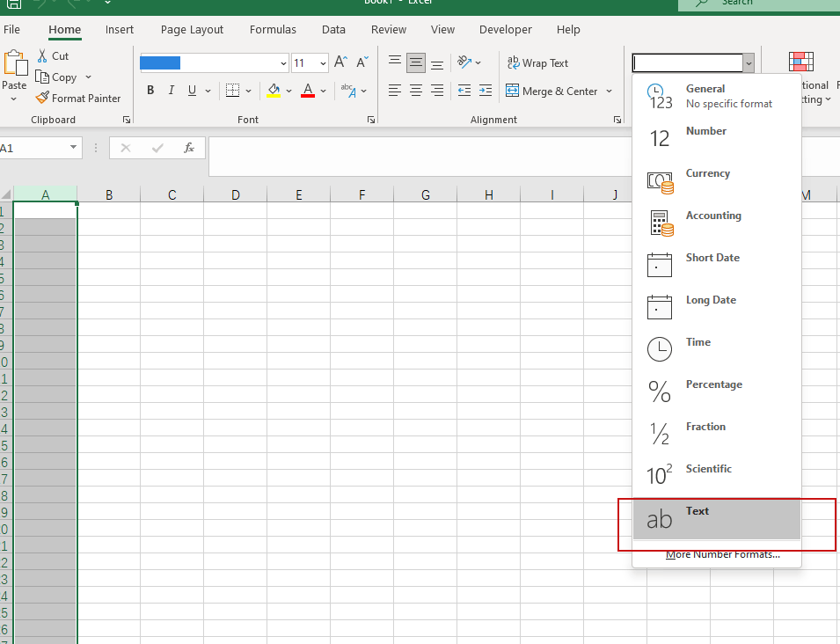Expand borders options arrow
The image size is (840, 644).
tap(248, 91)
